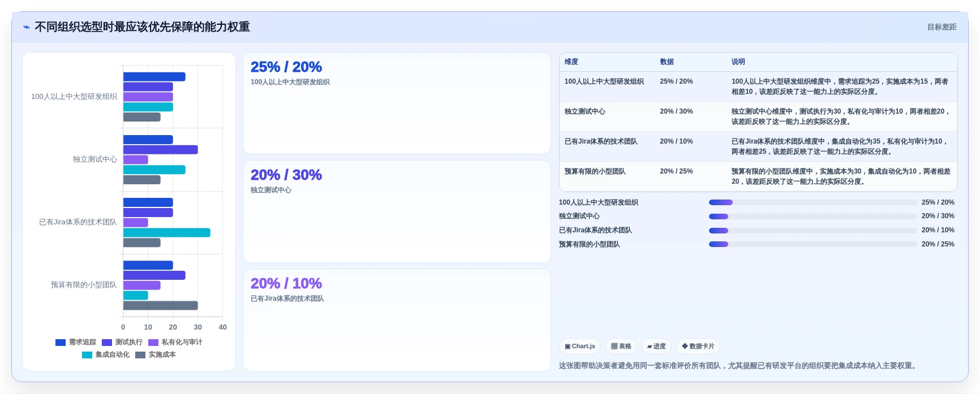
Task: Click chart axis label 独立测试中心
Action: 95,159
